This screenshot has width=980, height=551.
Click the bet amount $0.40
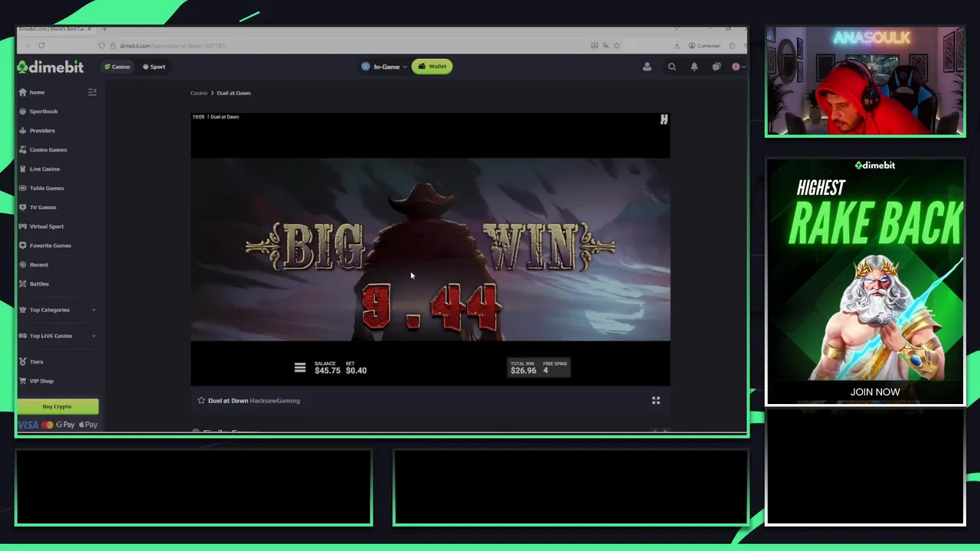pos(356,370)
